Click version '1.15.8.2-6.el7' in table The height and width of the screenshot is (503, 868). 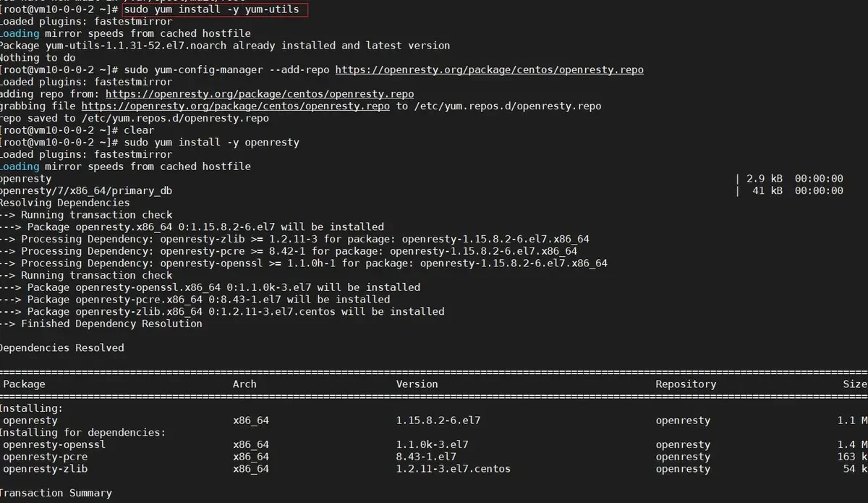pos(438,420)
